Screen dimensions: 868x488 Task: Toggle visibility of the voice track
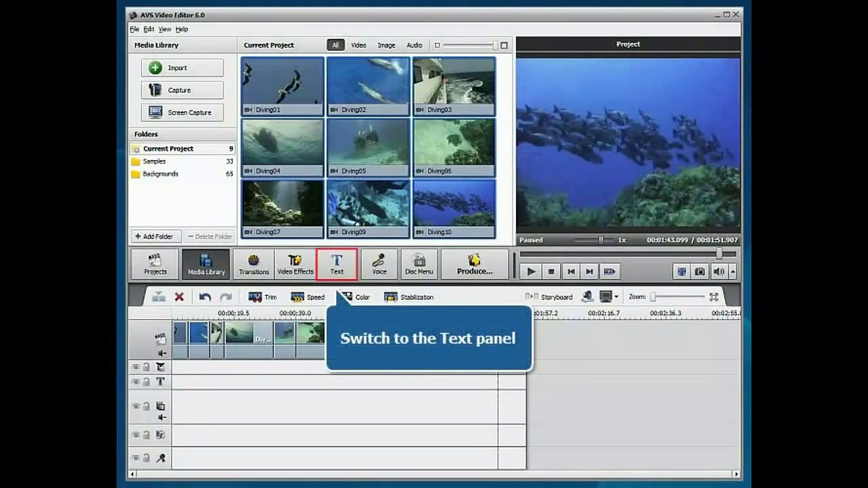pos(136,458)
